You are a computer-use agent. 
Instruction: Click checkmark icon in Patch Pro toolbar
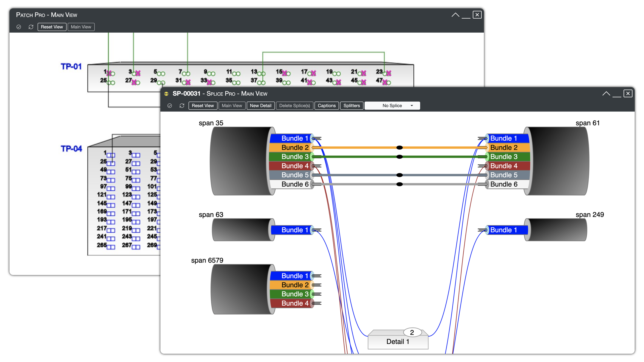tap(19, 27)
